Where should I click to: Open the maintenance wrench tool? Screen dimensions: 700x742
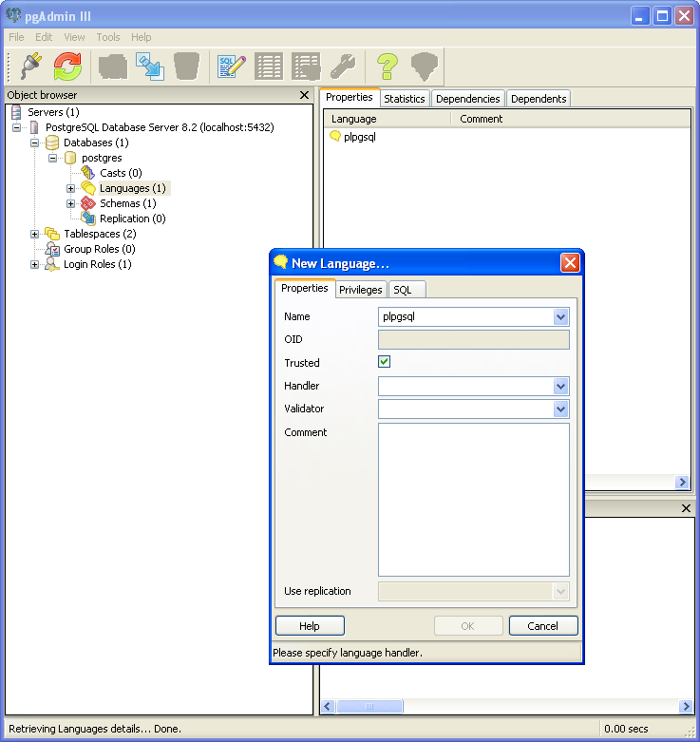pyautogui.click(x=344, y=66)
